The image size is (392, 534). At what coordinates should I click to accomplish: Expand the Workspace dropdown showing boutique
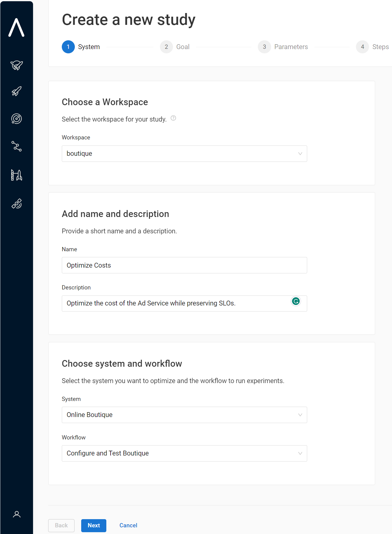click(184, 154)
